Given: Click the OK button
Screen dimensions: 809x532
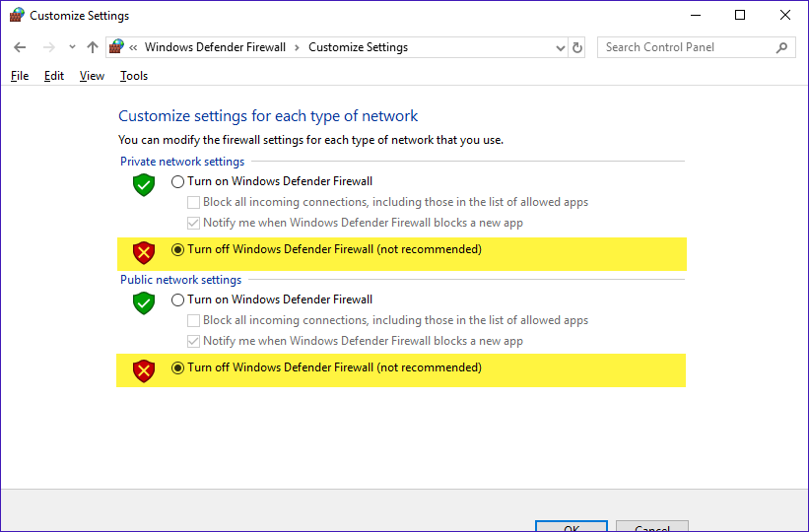Looking at the screenshot, I should (x=572, y=526).
